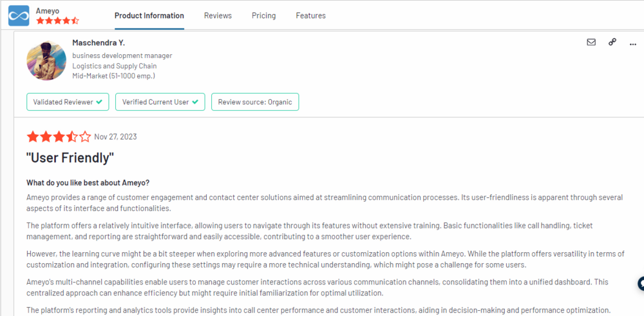
Task: Open the three-dot more options menu
Action: (x=633, y=44)
